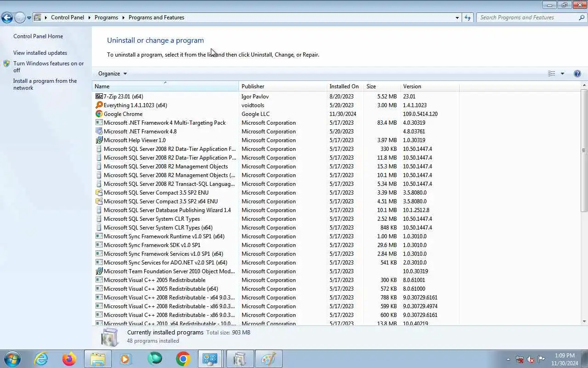This screenshot has width=588, height=368.
Task: Click version 109.0.5414.120 cell
Action: [x=420, y=114]
